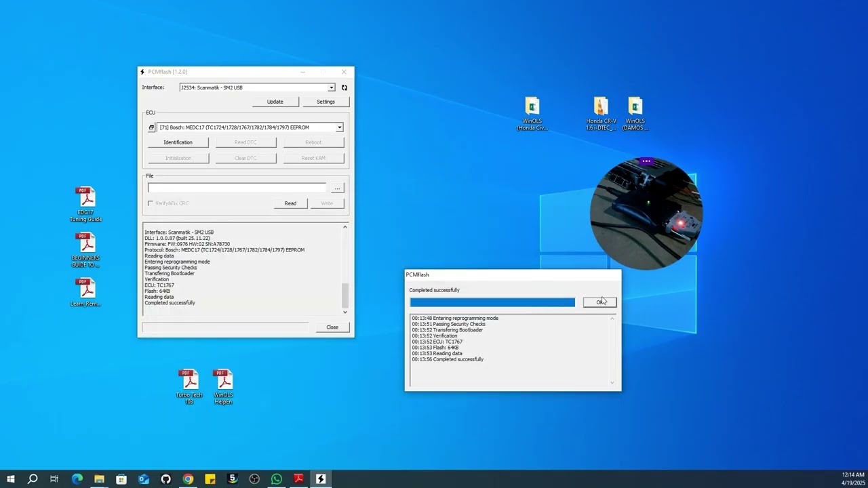Open the BEGINNERS GUIDE PDF desktop icon
Image resolution: width=868 pixels, height=488 pixels.
pos(85,250)
